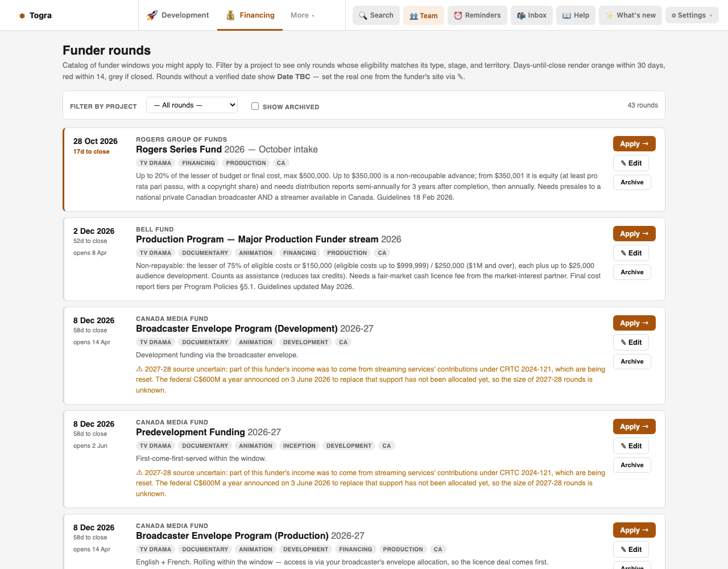
Task: Edit Broadcaster Envelope Program (Production)
Action: point(631,550)
